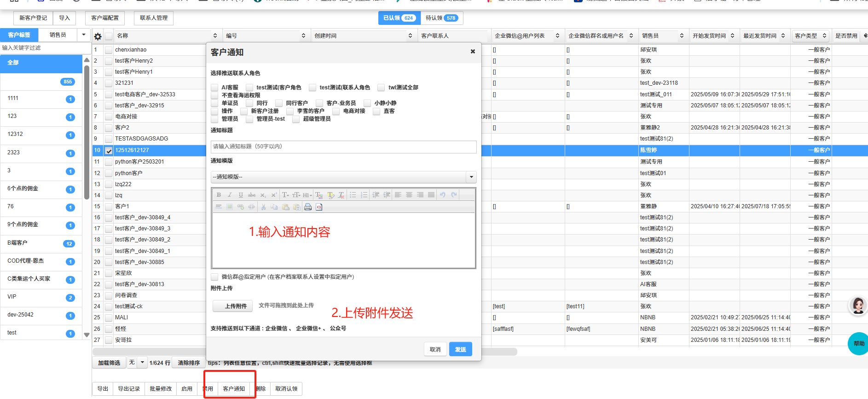Toggle bold formatting in the notification editor
Viewport: 868px width, 399px height.
(x=219, y=195)
